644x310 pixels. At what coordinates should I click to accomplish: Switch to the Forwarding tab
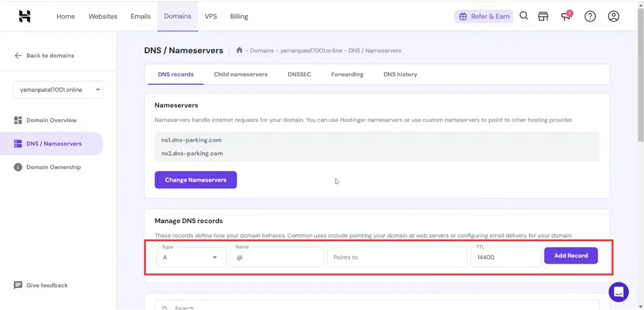(x=347, y=74)
